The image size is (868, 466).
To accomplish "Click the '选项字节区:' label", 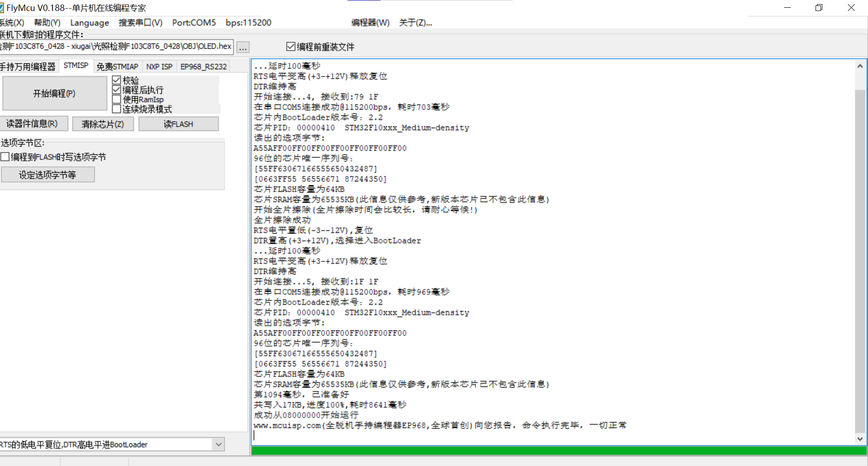I will point(23,143).
